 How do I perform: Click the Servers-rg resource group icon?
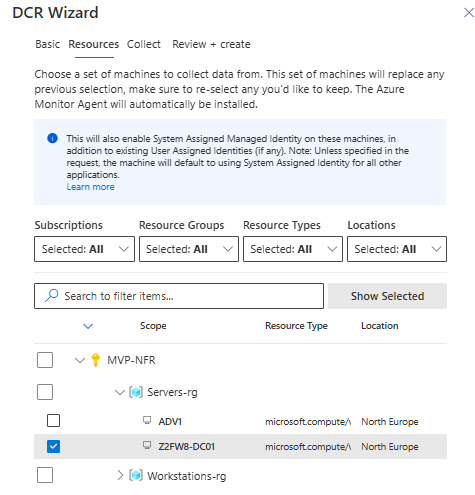coord(136,392)
